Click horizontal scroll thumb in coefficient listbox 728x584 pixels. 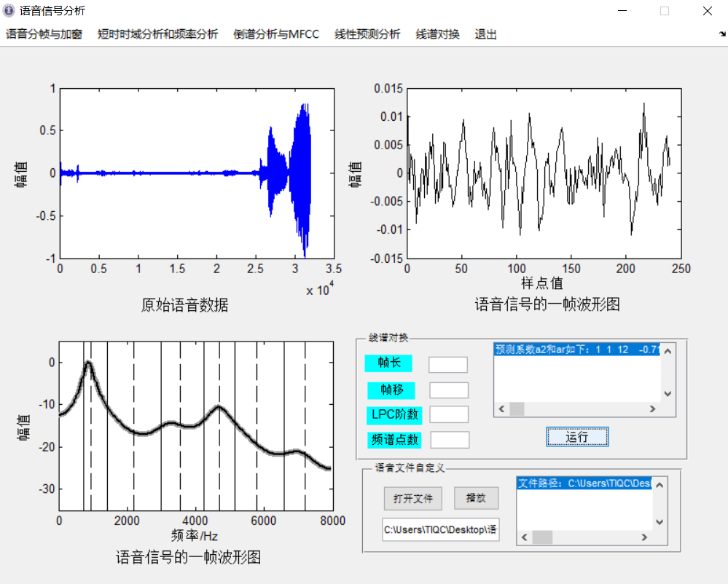[x=517, y=409]
